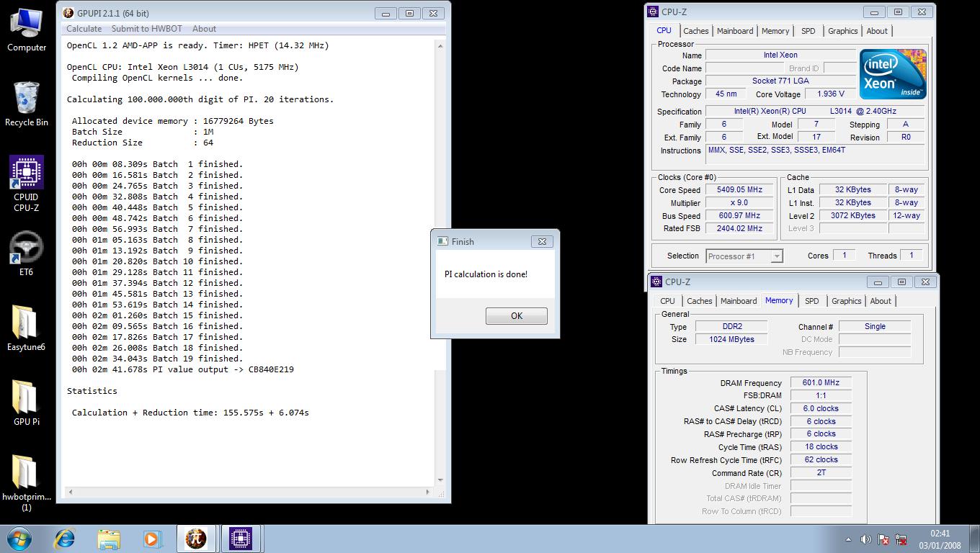980x553 pixels.
Task: Click GPUPI horizontal scrollbar left arrow
Action: tap(70, 493)
